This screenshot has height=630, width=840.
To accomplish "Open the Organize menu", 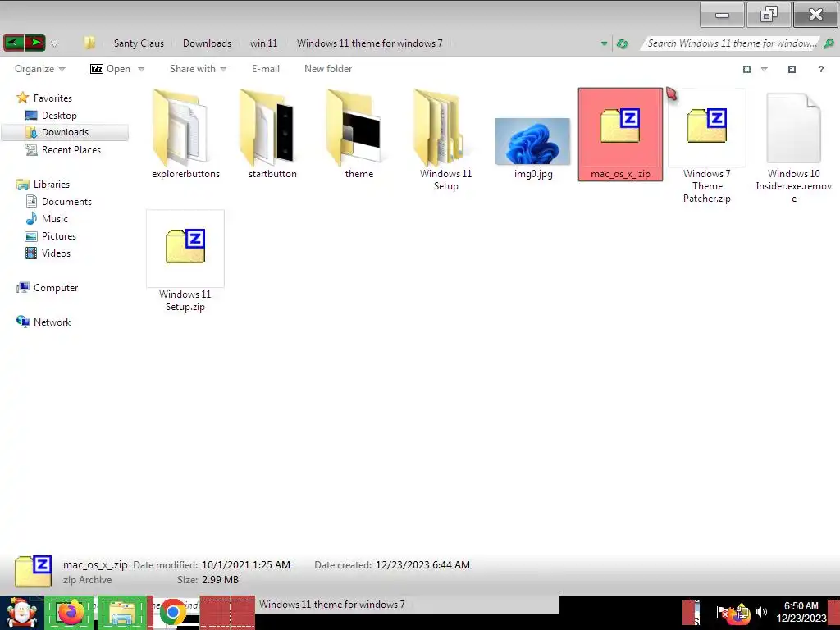I will [x=39, y=69].
